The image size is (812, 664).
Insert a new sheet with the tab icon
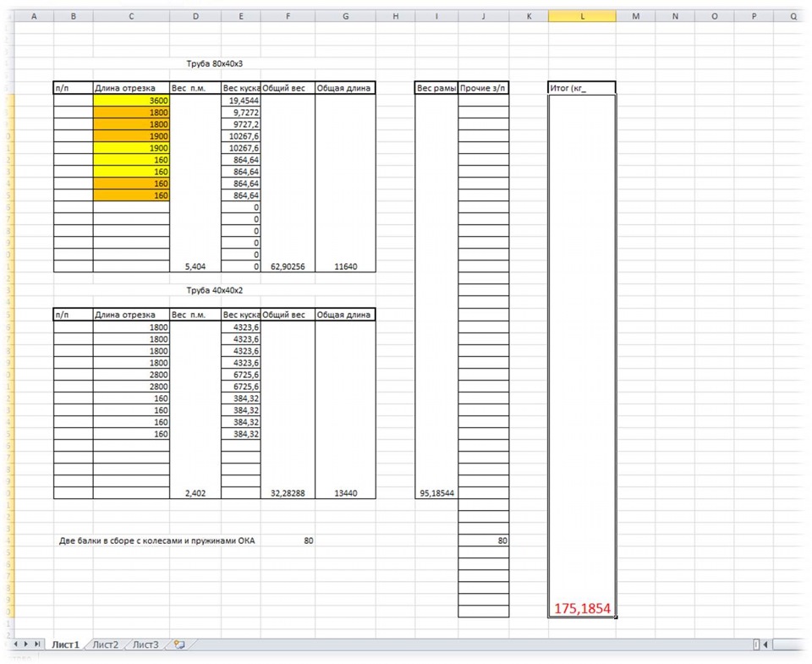click(179, 645)
